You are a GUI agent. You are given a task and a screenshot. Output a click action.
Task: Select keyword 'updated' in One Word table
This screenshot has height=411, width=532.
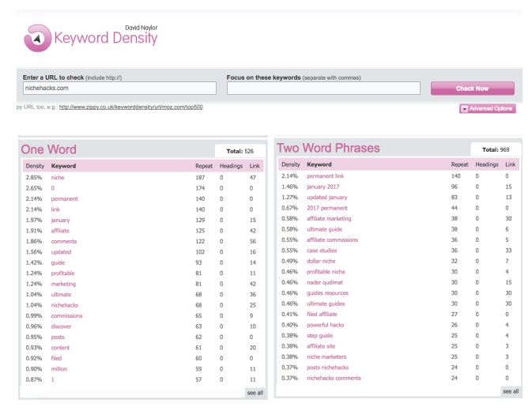point(61,252)
